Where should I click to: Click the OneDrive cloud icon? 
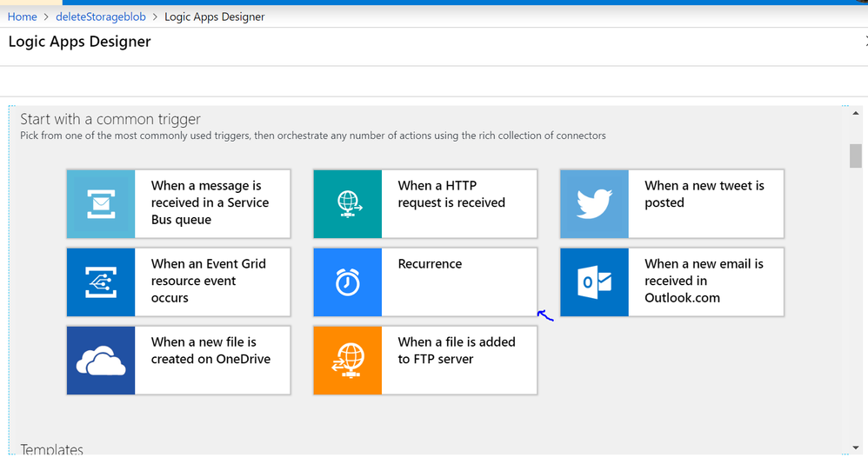pos(101,361)
